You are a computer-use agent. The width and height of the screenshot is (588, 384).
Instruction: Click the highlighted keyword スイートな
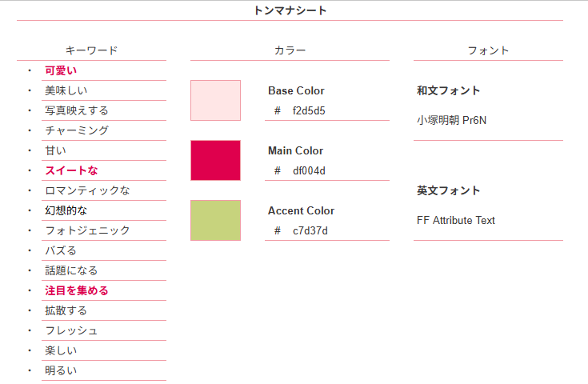click(71, 170)
